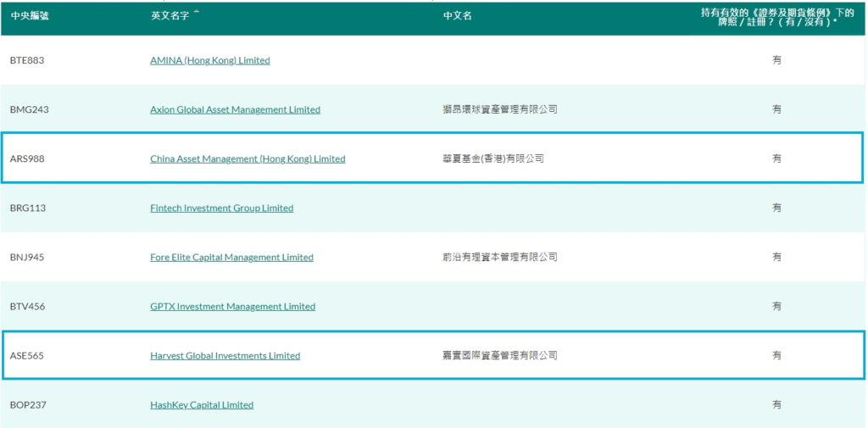Click Chinese name 嘉實國際資產管理有限公司
This screenshot has width=868, height=428.
(500, 356)
